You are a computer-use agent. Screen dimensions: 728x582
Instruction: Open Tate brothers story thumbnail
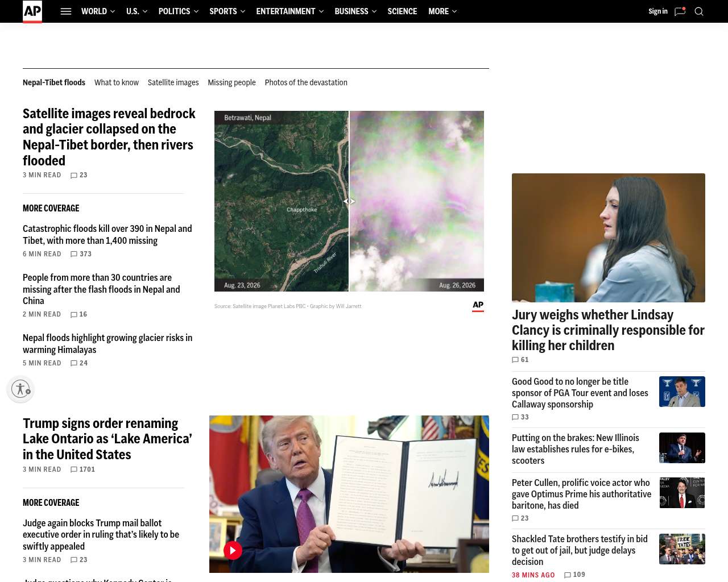coord(682,549)
